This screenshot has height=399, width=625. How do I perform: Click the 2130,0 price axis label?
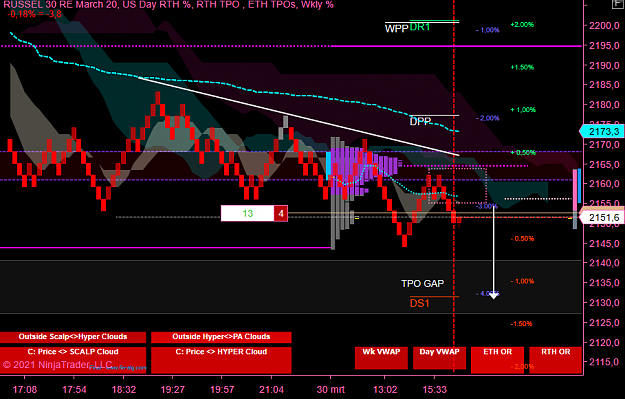coord(604,303)
